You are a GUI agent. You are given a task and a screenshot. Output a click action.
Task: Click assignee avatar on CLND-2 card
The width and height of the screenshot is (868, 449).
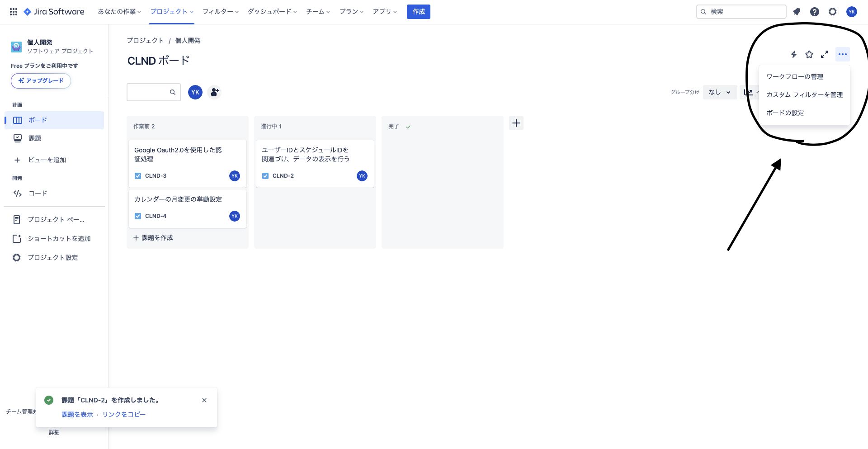362,176
